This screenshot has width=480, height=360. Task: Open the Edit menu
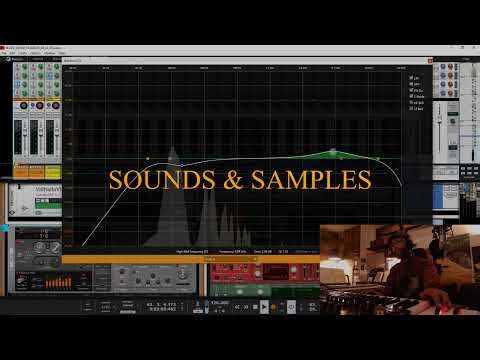pyautogui.click(x=12, y=53)
